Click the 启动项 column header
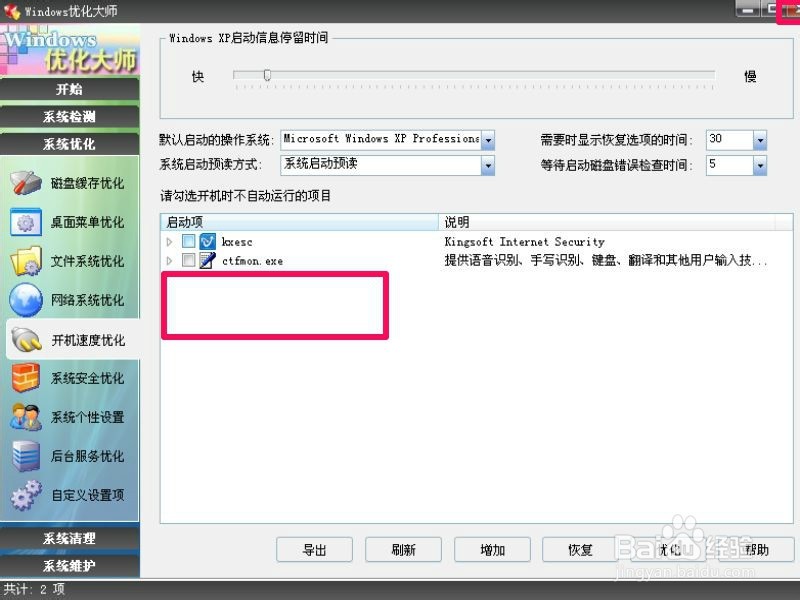 point(299,222)
